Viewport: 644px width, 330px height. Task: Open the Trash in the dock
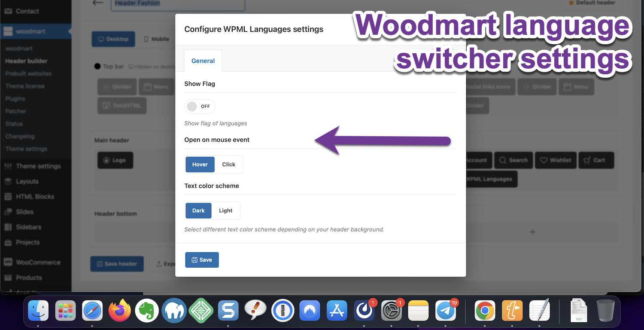(606, 311)
